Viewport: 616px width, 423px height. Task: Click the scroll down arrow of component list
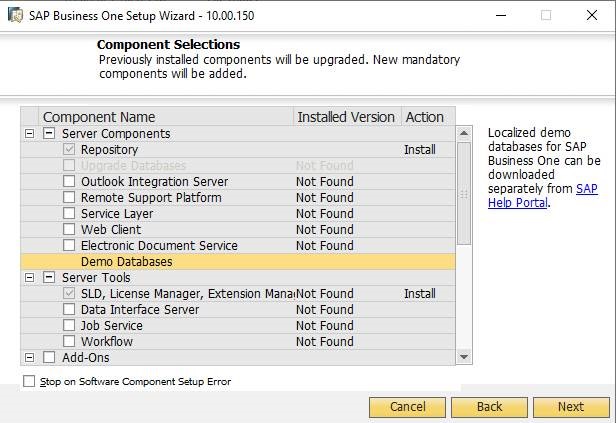tap(464, 357)
